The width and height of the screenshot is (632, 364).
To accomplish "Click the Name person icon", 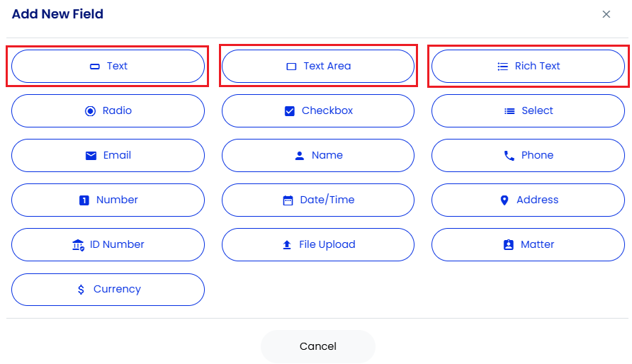I will 300,156.
